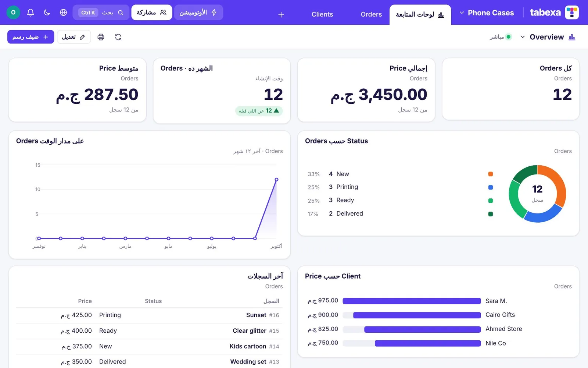Open the language globe icon

tap(63, 13)
